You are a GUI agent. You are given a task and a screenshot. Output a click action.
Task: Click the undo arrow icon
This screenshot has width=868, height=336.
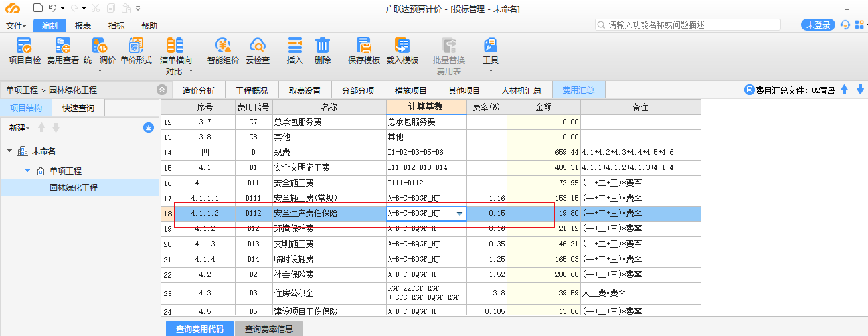(52, 9)
